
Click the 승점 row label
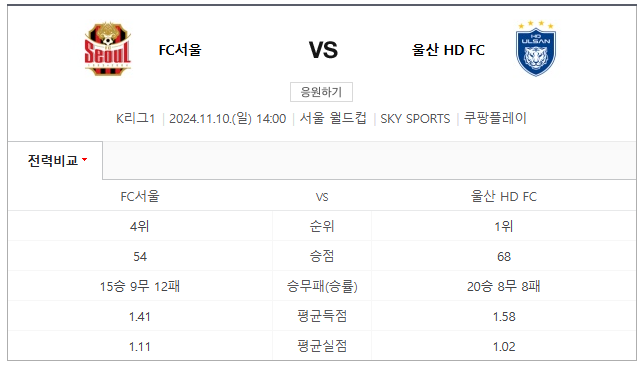click(322, 256)
